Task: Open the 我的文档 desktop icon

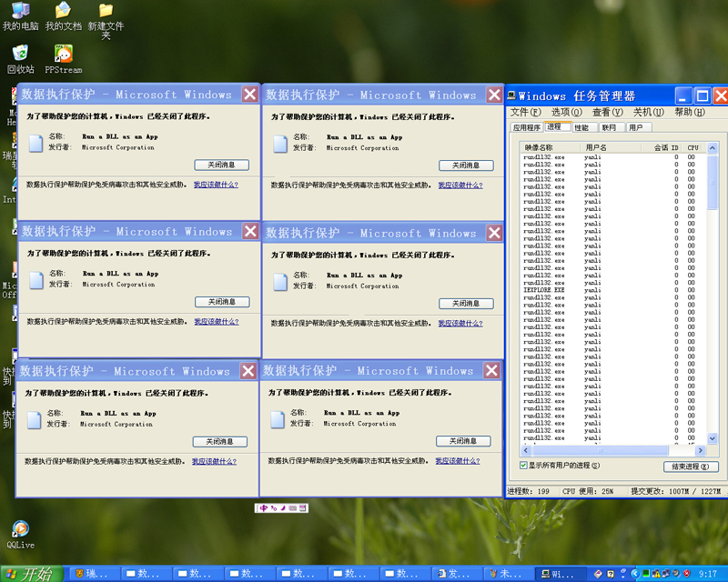Action: tap(63, 12)
